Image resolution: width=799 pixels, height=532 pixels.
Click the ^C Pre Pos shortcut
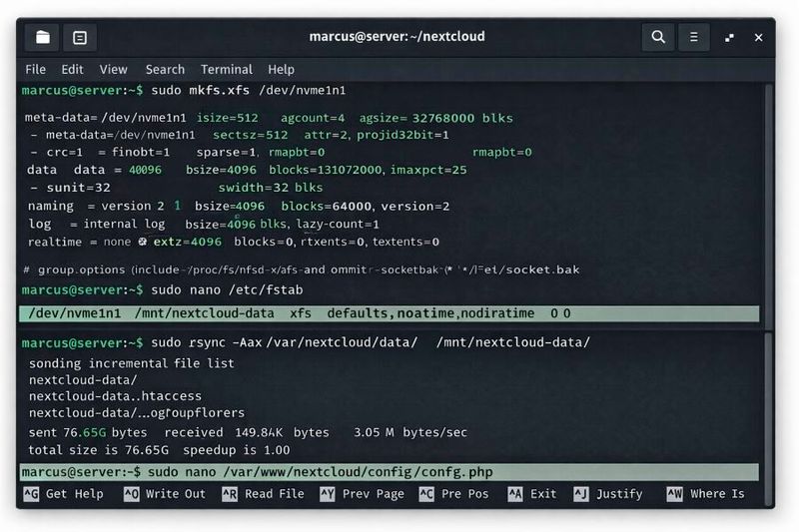point(453,494)
